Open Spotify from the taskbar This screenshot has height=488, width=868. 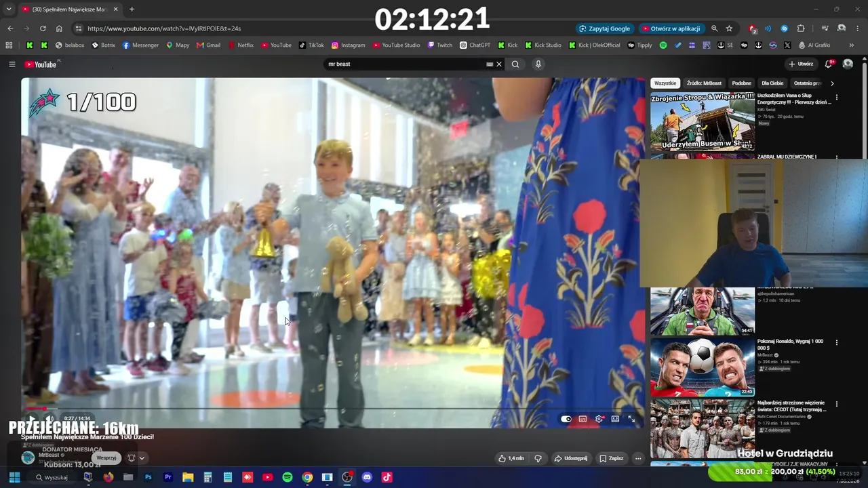tap(288, 477)
